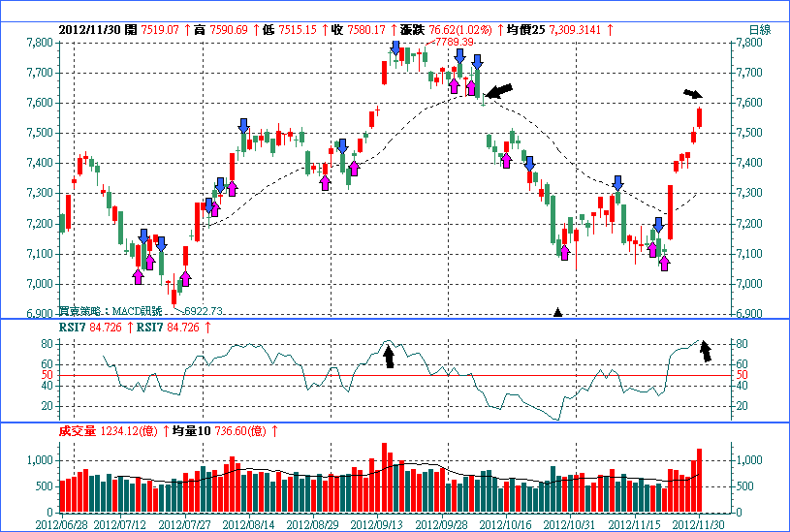Image resolution: width=790 pixels, height=532 pixels.
Task: Click the blue sell arrow above the mid-August candlestick
Action: coord(244,126)
